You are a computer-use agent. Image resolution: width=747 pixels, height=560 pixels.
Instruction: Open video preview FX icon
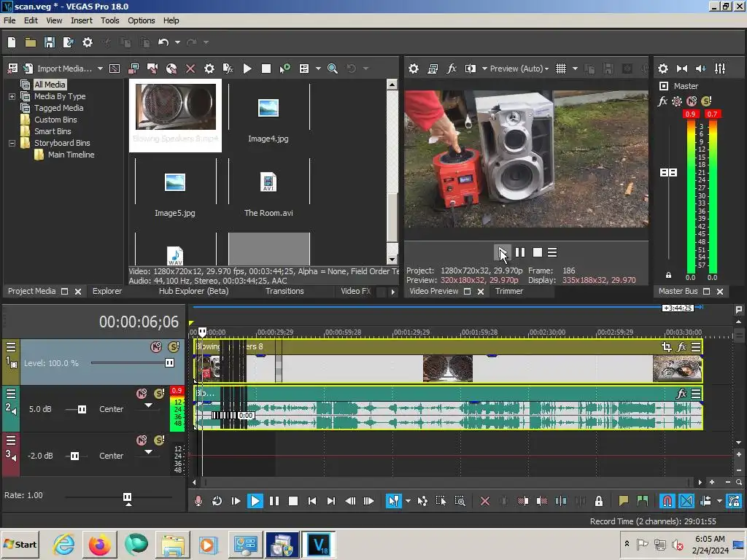(x=452, y=69)
